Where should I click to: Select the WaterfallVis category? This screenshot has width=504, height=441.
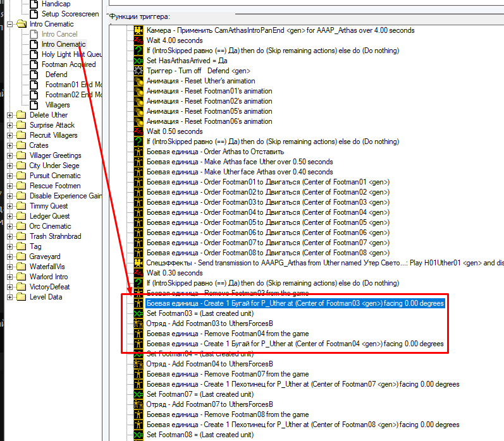(47, 267)
